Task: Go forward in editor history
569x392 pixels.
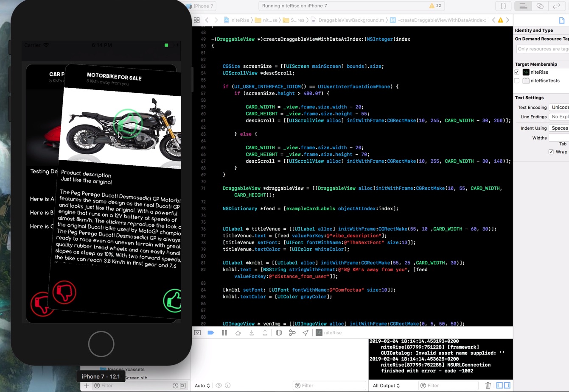Action: [x=216, y=20]
